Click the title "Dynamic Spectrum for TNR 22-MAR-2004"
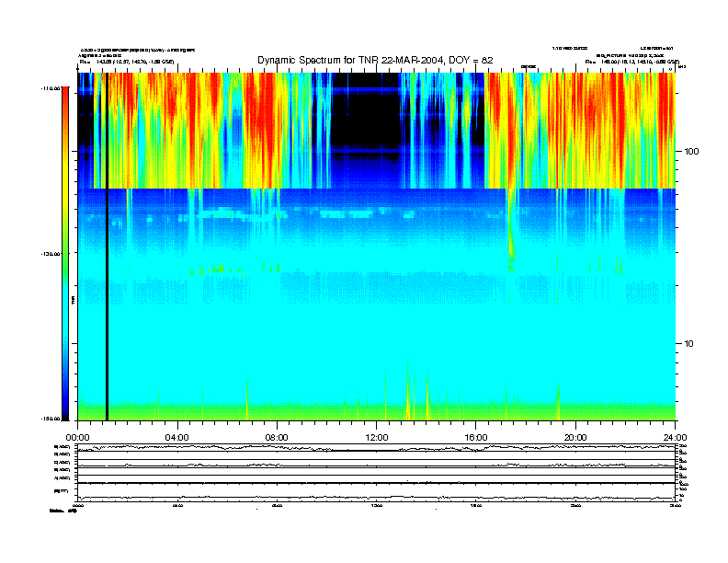Viewport: 728px width, 563px height. tap(375, 60)
